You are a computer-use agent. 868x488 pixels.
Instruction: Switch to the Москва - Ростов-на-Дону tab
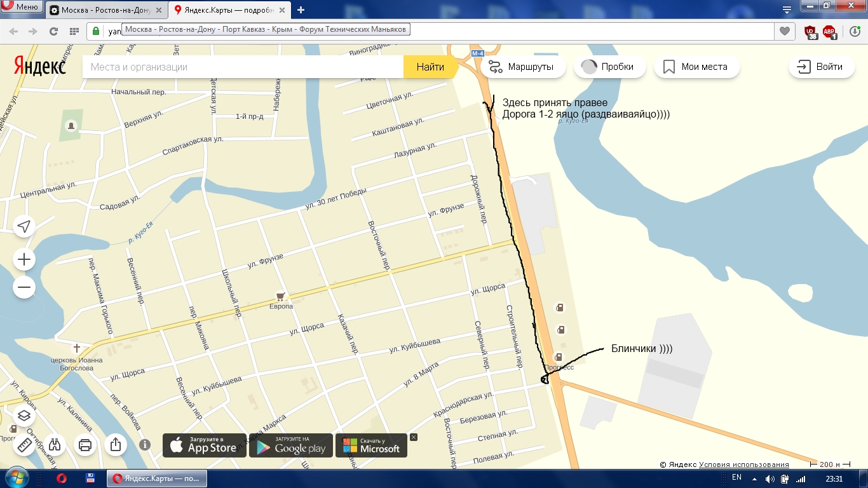[x=105, y=10]
